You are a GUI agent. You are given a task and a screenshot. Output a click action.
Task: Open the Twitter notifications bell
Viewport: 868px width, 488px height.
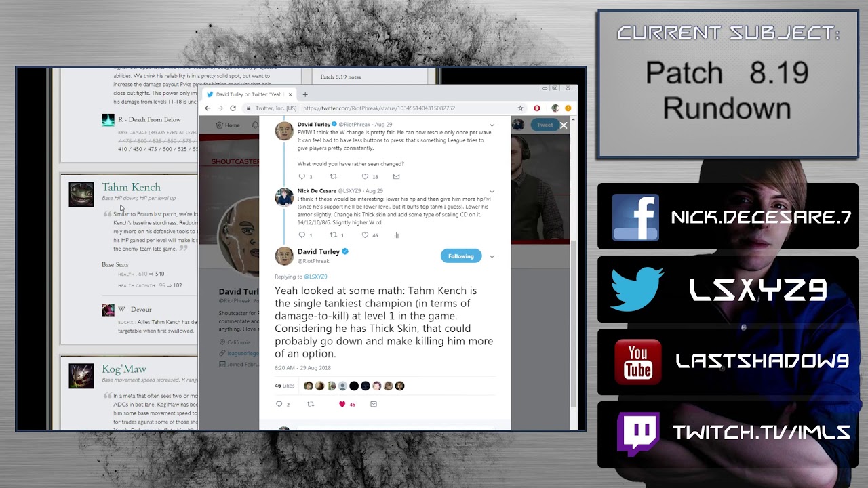coord(255,125)
